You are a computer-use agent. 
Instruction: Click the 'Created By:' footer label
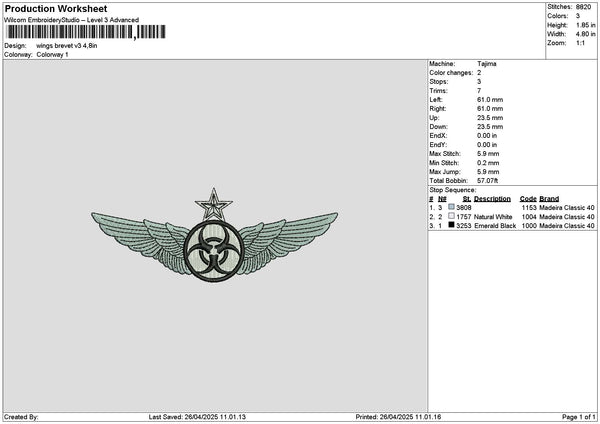(21, 417)
